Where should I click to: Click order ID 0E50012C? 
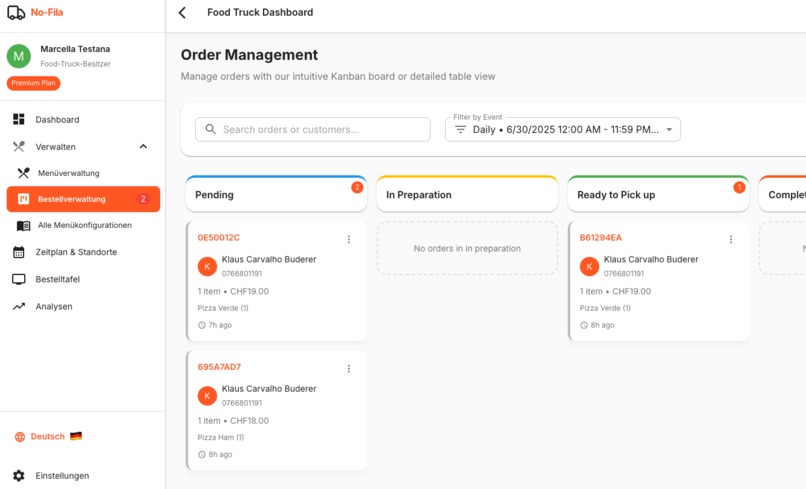point(218,238)
